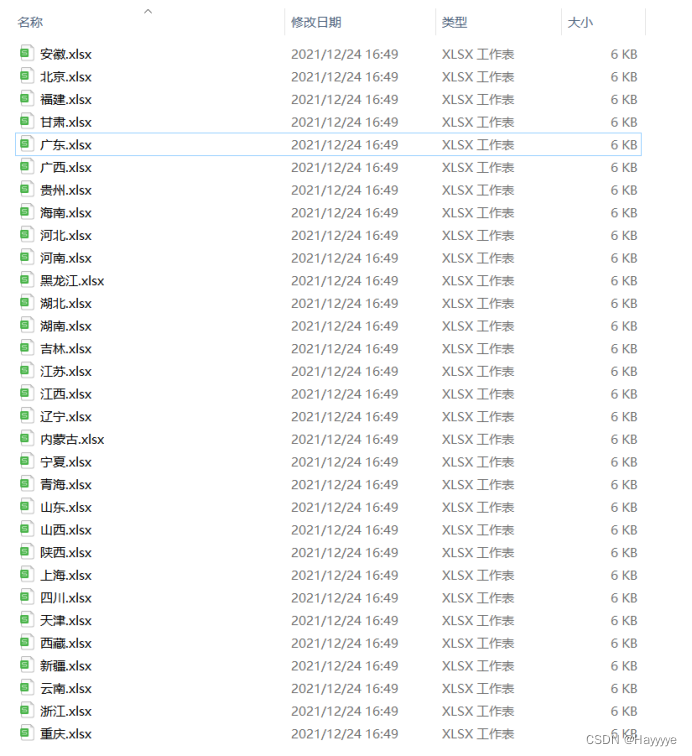
Task: Select the file name 贵州.xlsx
Action: 66,190
